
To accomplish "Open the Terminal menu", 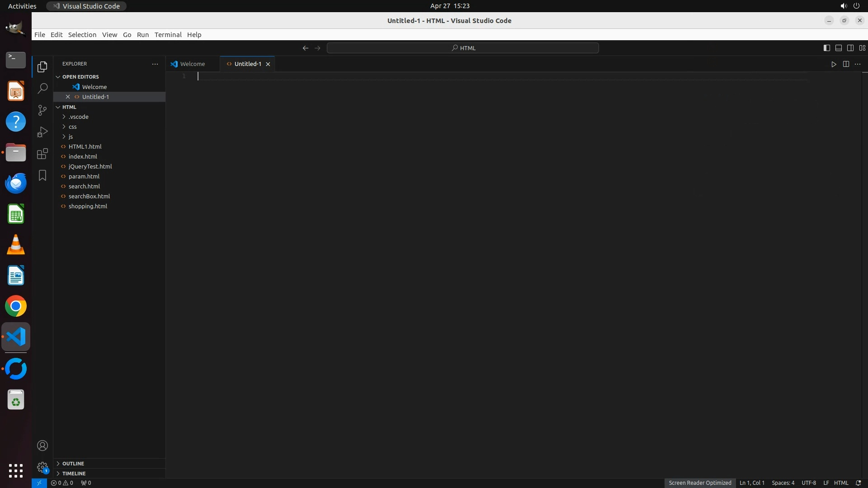I will 168,35.
